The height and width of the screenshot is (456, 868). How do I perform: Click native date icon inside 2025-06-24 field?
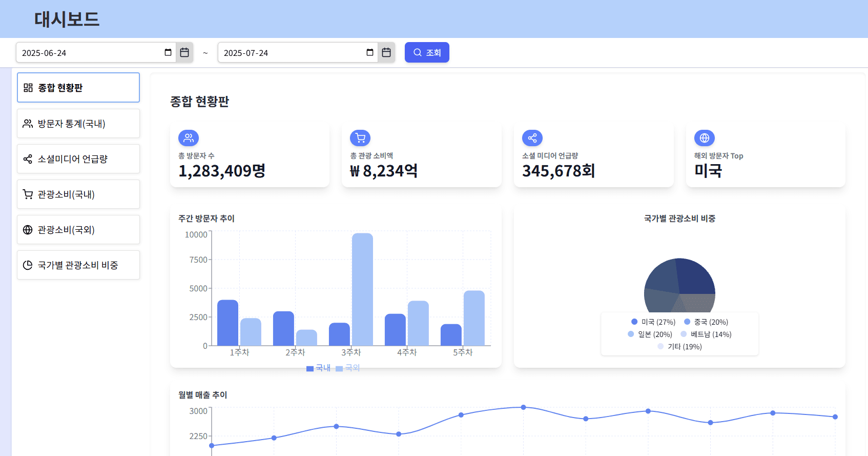[x=168, y=52]
